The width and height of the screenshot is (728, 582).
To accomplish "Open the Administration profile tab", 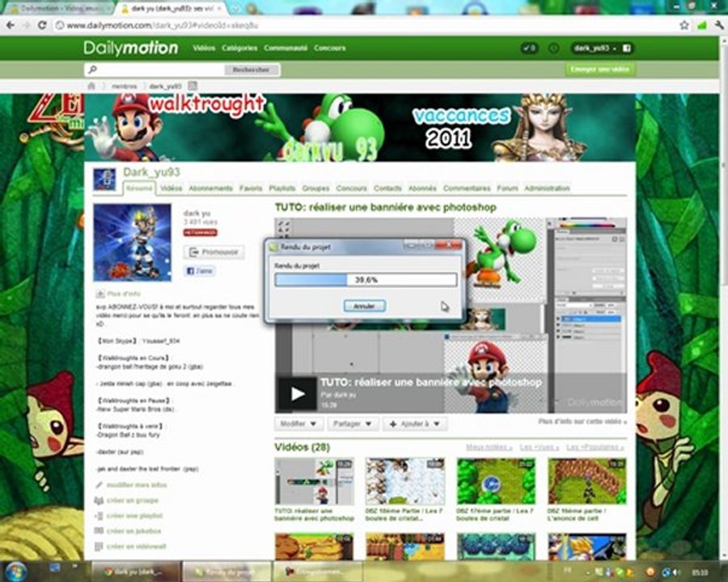I will click(x=547, y=188).
